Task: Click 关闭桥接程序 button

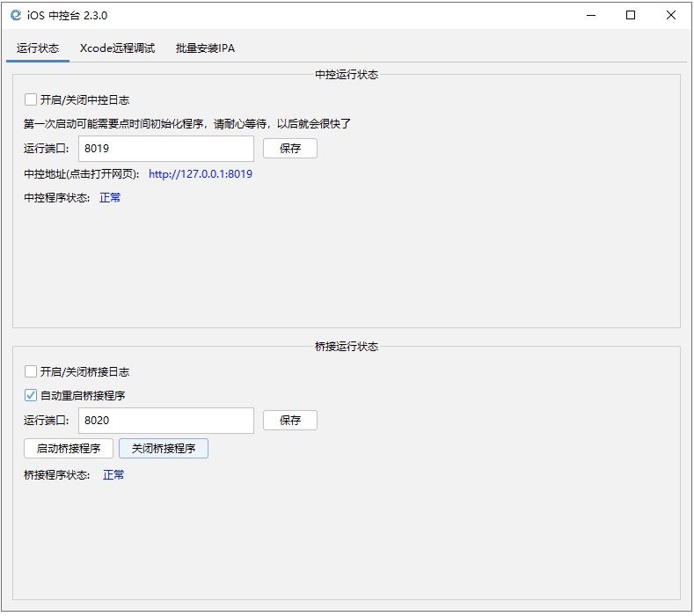Action: click(x=164, y=449)
